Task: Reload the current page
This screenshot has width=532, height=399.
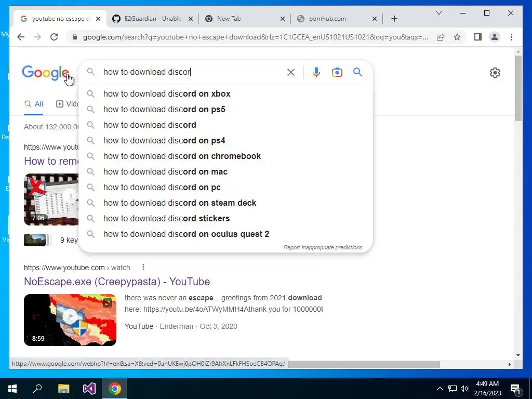Action: [x=54, y=37]
